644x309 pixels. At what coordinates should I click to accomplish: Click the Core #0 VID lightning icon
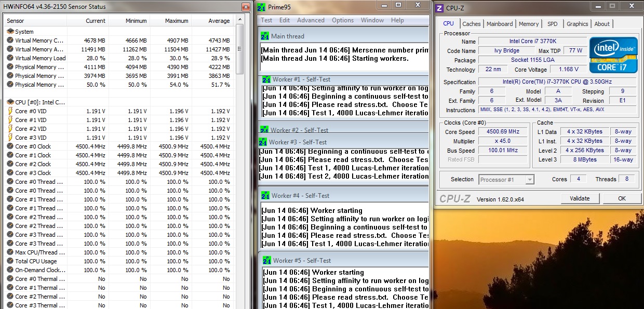(x=10, y=111)
